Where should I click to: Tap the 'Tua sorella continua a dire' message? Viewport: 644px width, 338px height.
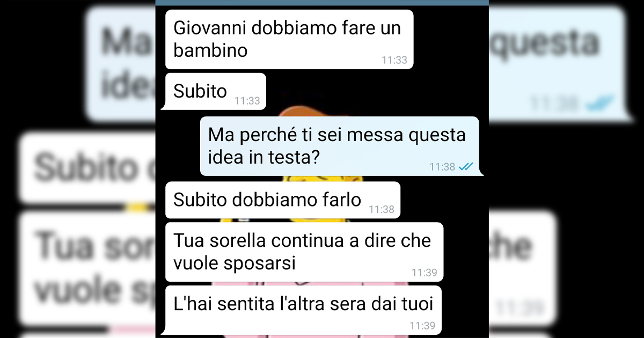click(304, 252)
